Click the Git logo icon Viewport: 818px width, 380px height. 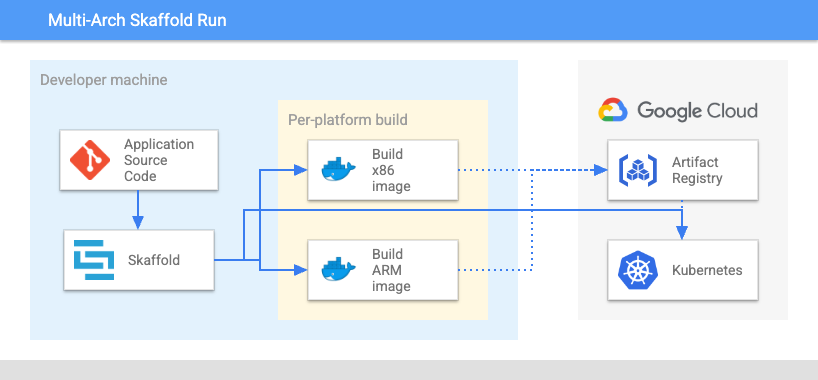pyautogui.click(x=90, y=160)
